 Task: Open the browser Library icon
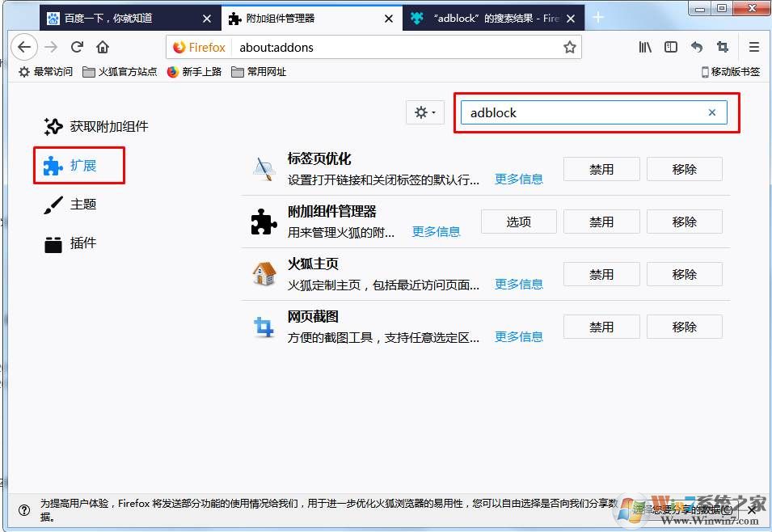click(644, 47)
